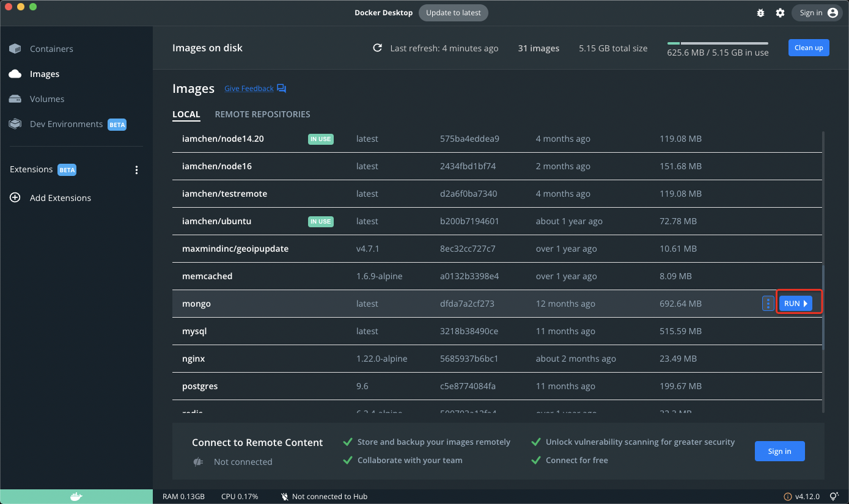Screen dimensions: 849x504
Task: Click the RAM 0.13GB status entry
Action: (x=183, y=497)
